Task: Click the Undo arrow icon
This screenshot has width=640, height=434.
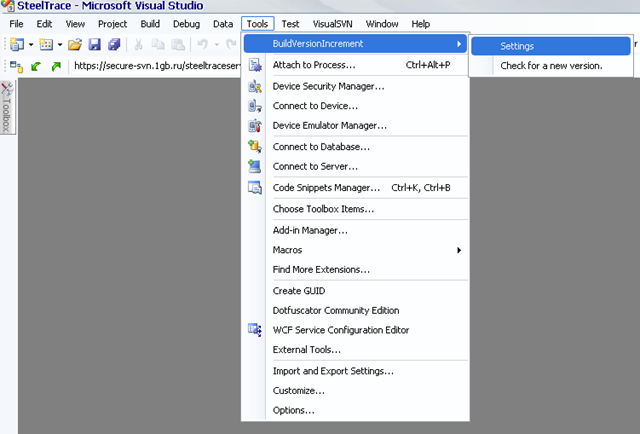Action: tap(202, 44)
